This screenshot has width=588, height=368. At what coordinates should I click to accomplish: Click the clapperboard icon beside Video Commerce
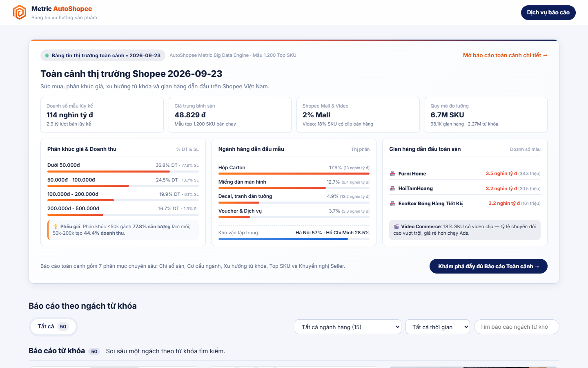click(396, 227)
